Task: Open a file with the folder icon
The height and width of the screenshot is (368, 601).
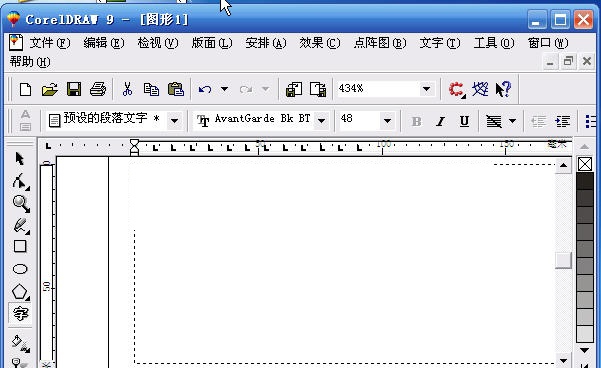Action: 49,90
